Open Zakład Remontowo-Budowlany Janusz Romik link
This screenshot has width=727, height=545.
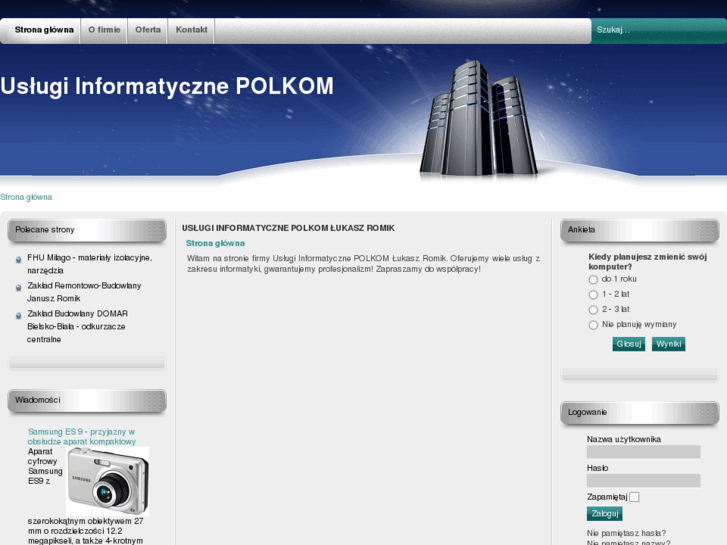84,292
